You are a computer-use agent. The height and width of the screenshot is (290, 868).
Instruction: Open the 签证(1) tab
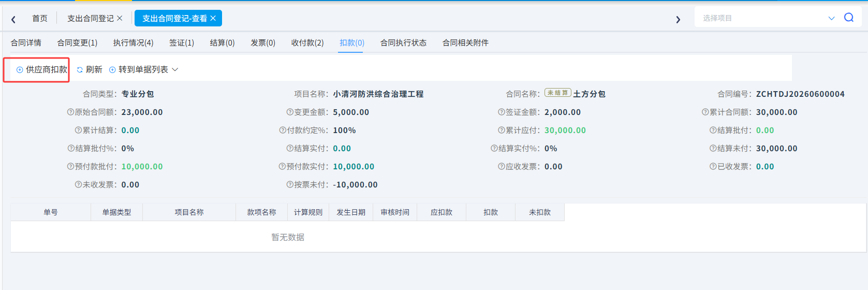click(182, 42)
